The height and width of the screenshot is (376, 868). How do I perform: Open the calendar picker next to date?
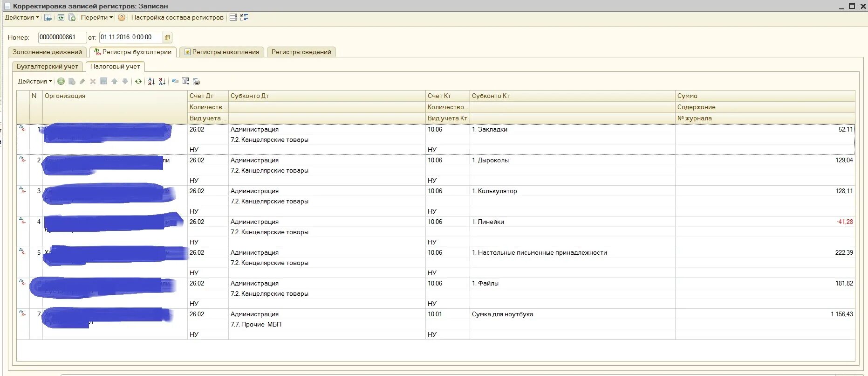pyautogui.click(x=167, y=37)
